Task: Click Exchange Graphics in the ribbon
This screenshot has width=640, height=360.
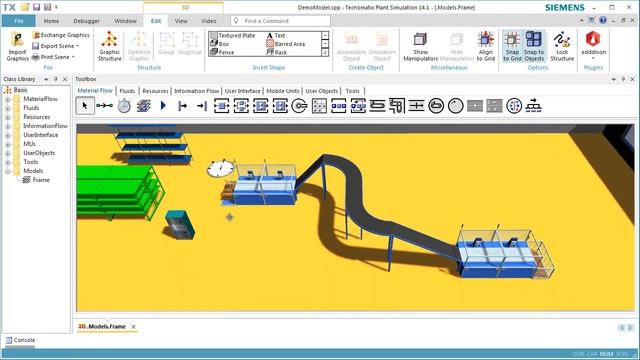Action: [x=61, y=35]
